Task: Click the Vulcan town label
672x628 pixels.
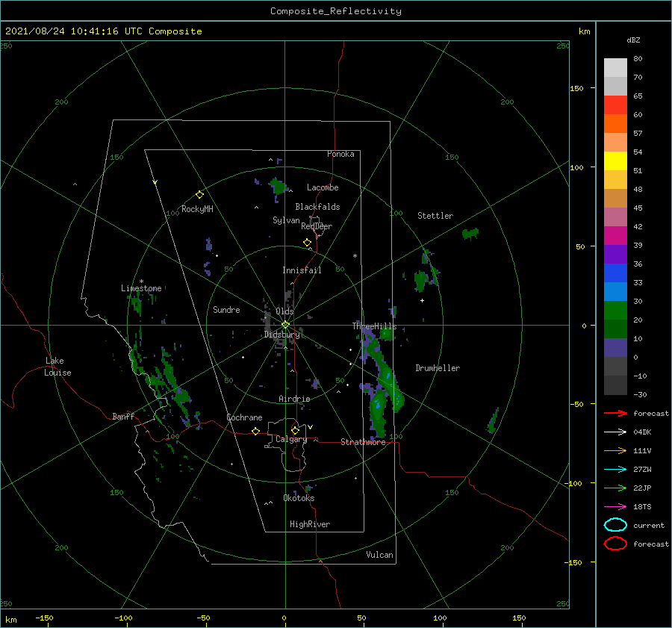Action: 379,555
